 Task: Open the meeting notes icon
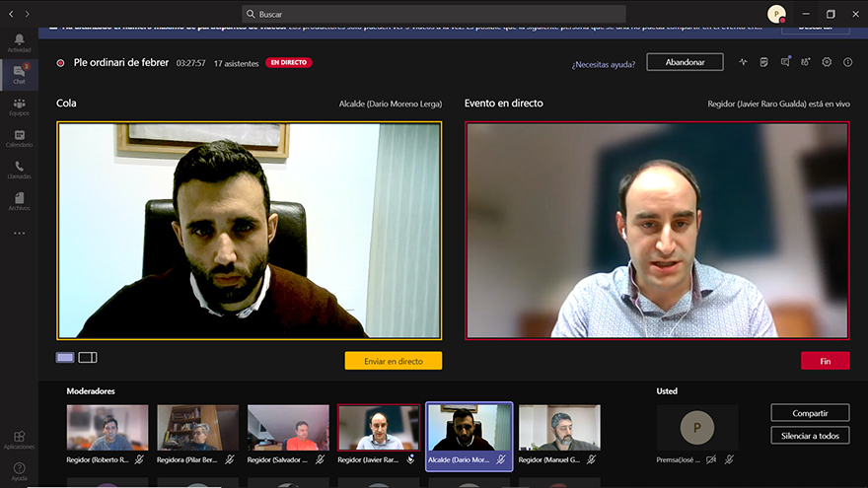[x=763, y=62]
